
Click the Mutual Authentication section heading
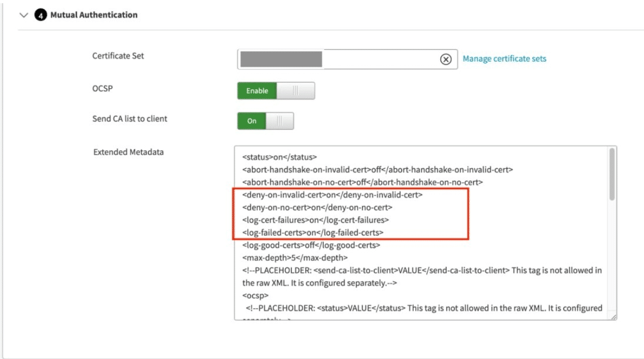tap(93, 15)
